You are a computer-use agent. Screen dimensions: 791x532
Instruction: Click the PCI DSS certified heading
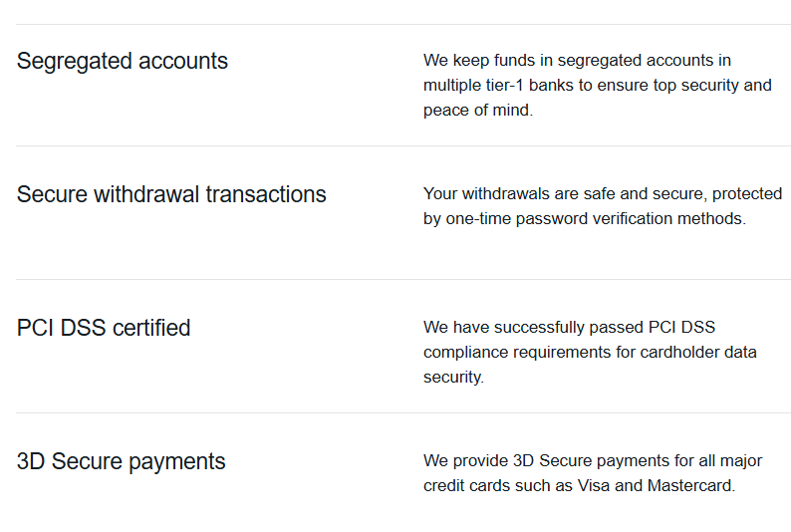tap(104, 328)
